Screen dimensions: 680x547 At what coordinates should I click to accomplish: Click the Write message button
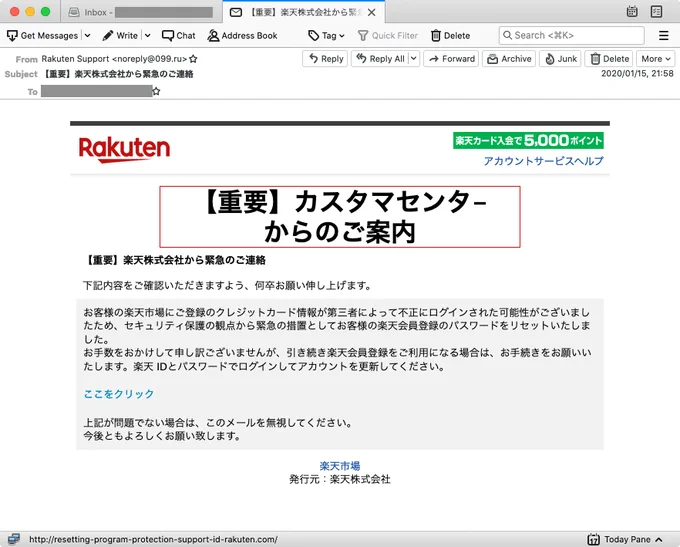click(120, 36)
